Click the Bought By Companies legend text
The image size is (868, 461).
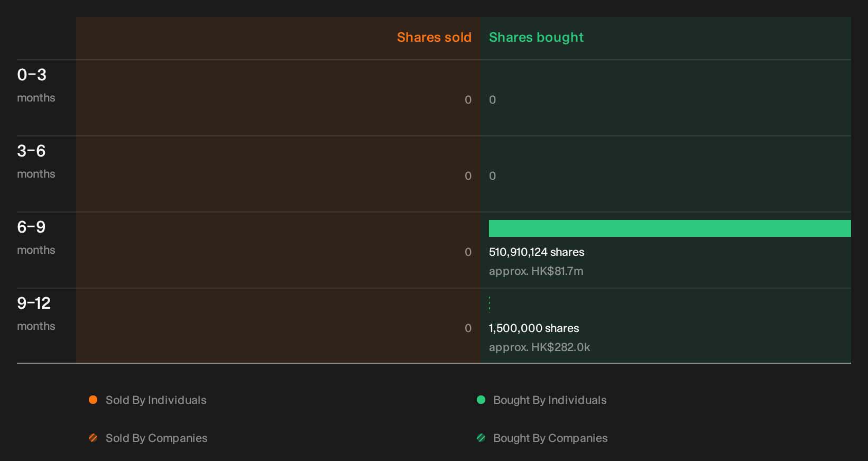tap(550, 438)
